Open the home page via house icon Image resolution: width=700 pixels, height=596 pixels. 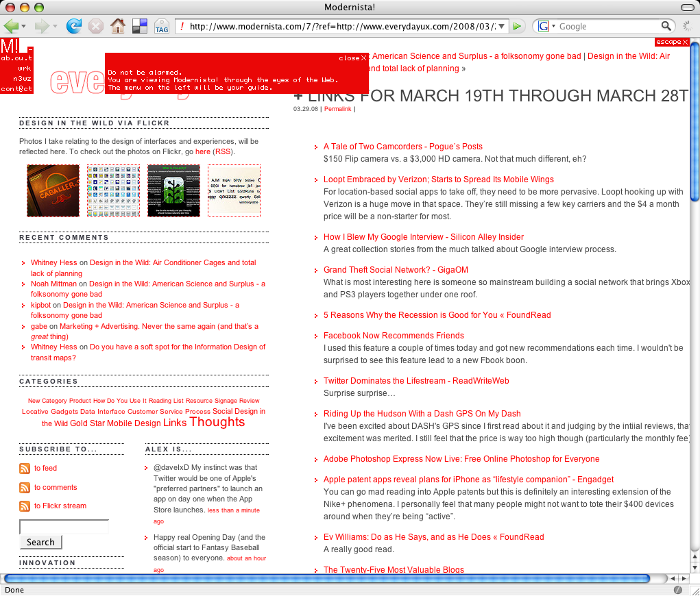coord(118,26)
